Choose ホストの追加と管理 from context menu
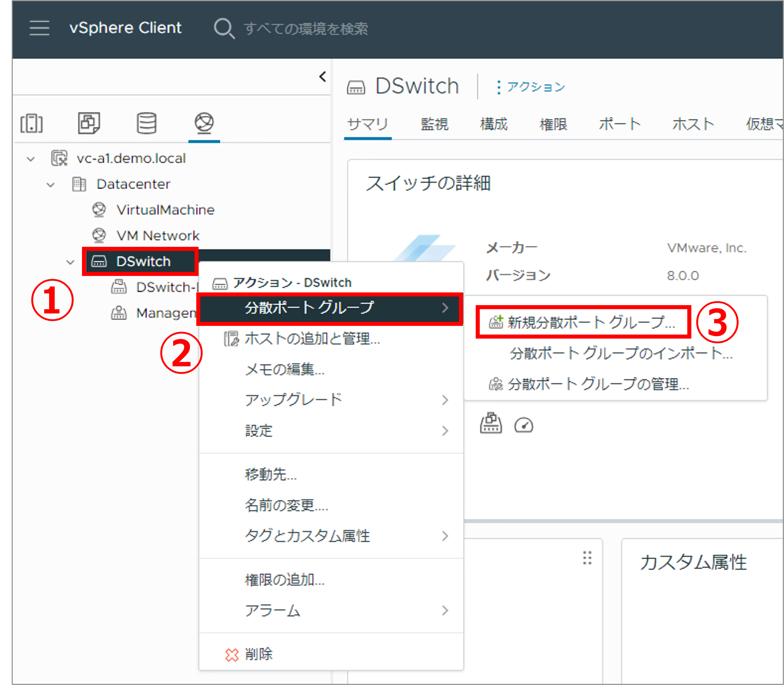Screen dimensions: 784x685 tap(312, 339)
